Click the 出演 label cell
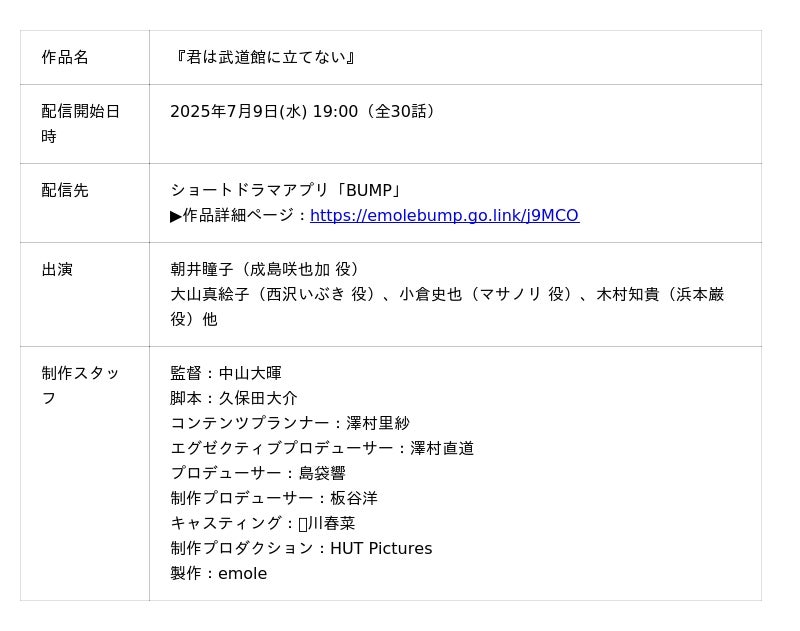 (x=57, y=269)
